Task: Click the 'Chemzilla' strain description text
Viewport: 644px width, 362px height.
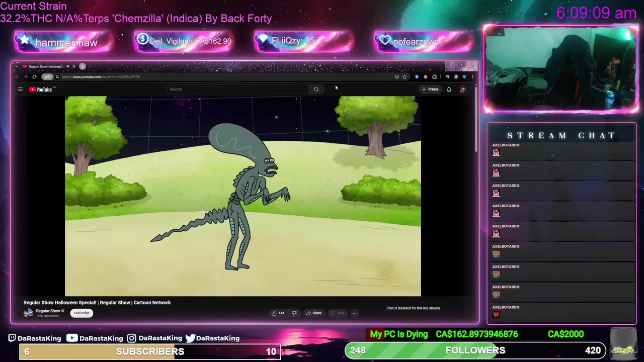Action: tap(136, 19)
